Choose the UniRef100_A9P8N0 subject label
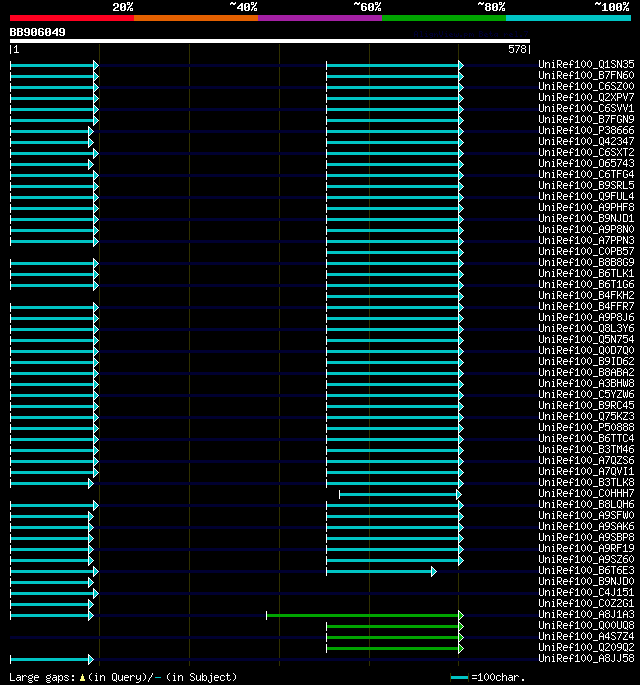 pos(586,229)
